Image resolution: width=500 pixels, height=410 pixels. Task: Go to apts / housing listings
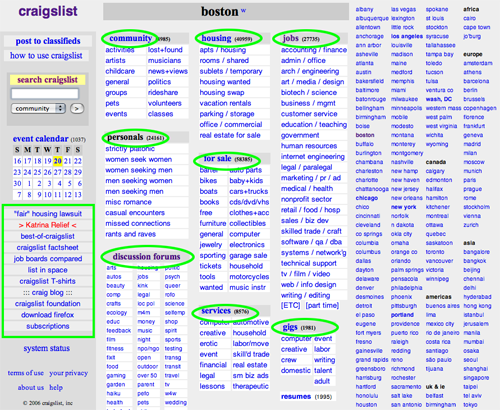point(223,50)
